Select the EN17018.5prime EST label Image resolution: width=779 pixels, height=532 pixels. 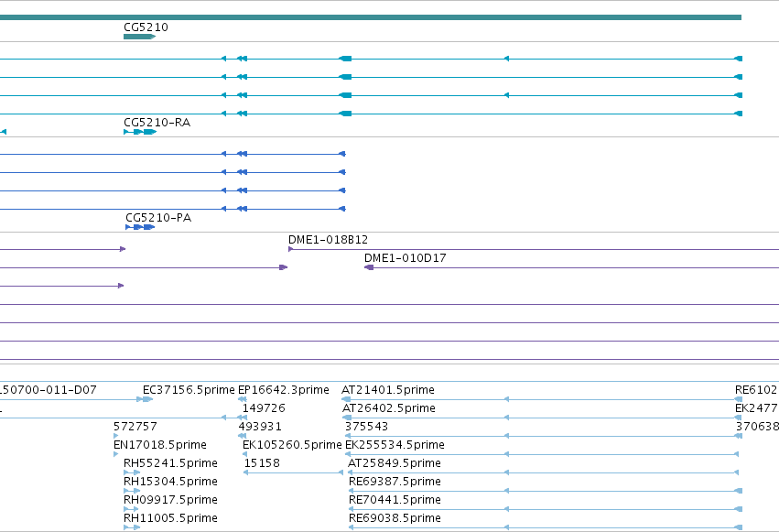[x=160, y=445]
